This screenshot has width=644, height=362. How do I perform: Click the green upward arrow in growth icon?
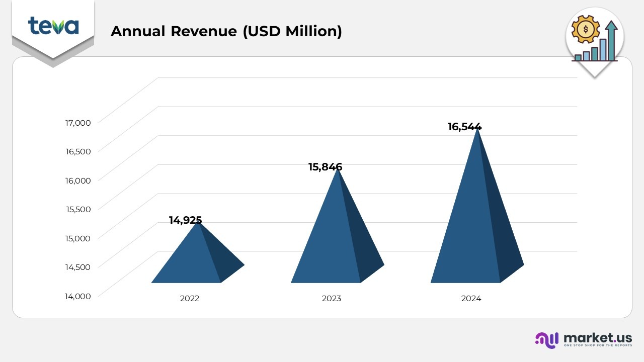tap(611, 39)
